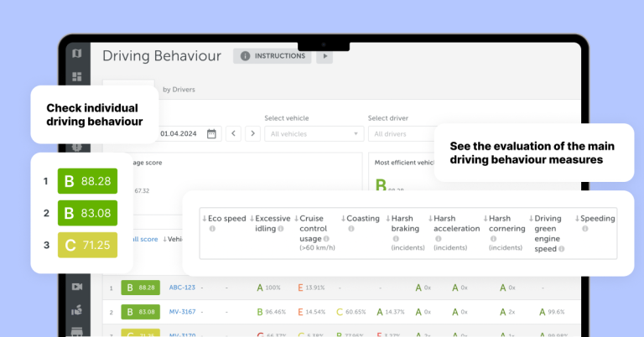Open vehicle link MV-3167

[x=182, y=312]
